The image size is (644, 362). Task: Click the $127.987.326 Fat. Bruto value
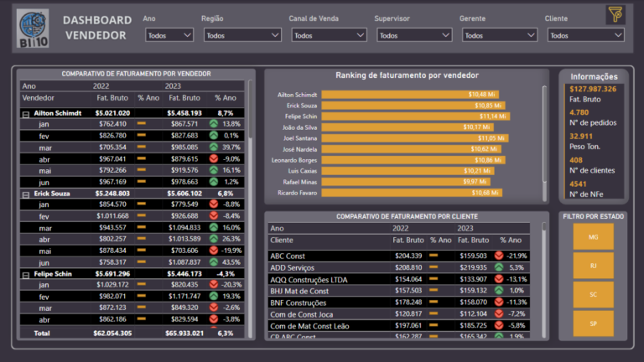(593, 89)
